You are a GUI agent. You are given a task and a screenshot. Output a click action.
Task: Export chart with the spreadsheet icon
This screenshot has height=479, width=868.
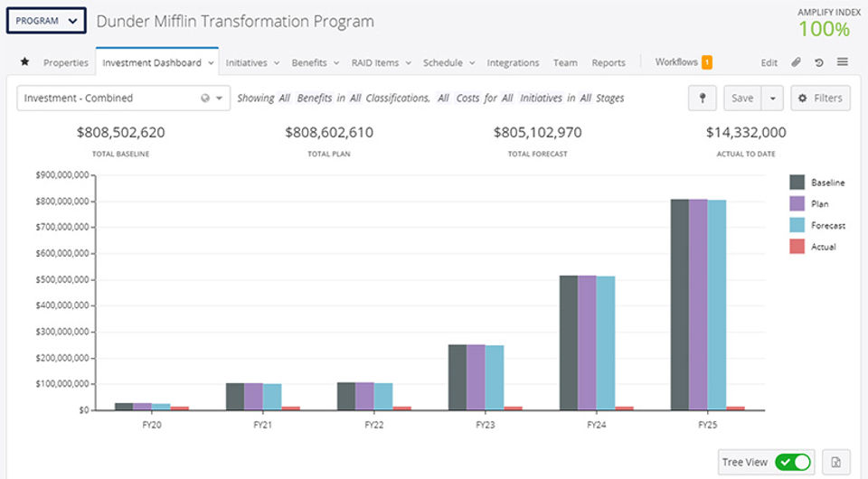(x=835, y=462)
